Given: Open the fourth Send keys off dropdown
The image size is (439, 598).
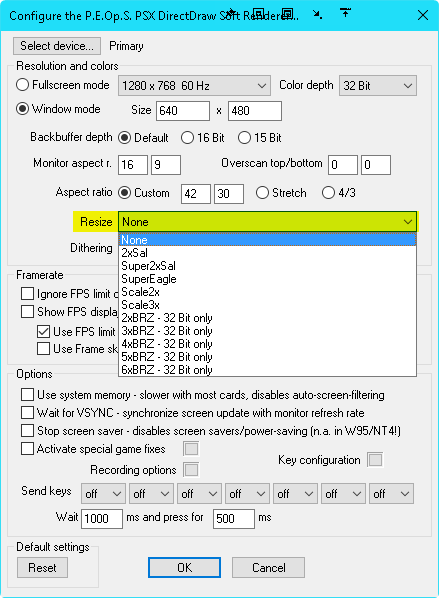Looking at the screenshot, I should click(247, 494).
